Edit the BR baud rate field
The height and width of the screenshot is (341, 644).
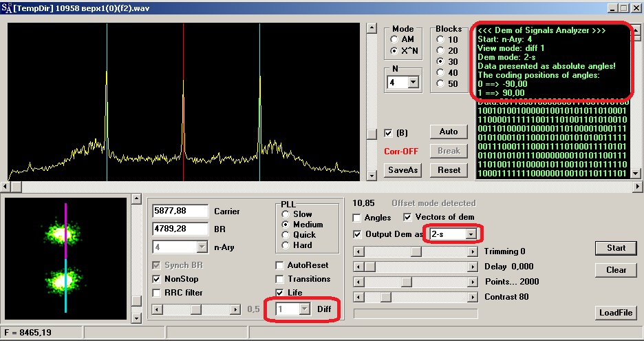(x=180, y=229)
